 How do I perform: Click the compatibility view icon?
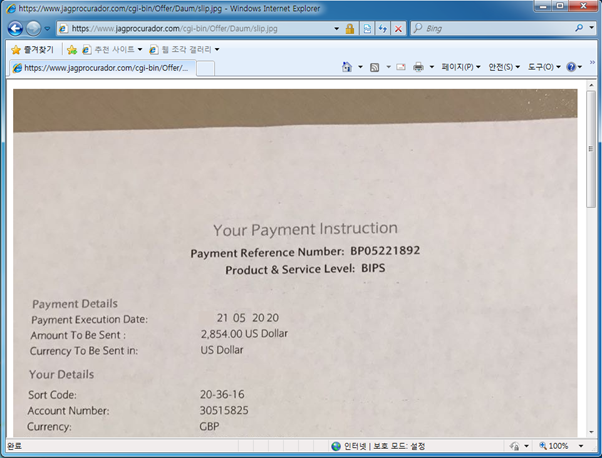click(367, 28)
